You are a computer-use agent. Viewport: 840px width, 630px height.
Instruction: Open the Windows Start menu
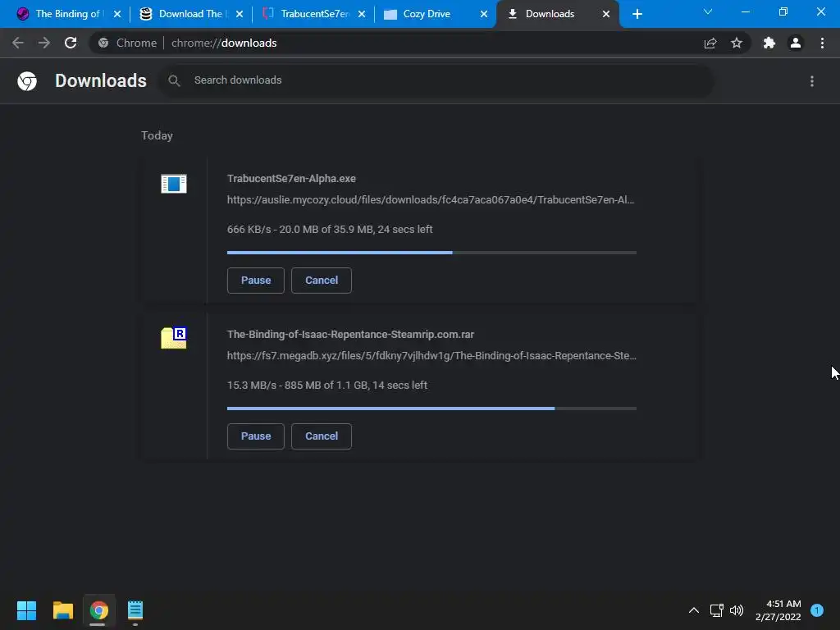(x=26, y=610)
